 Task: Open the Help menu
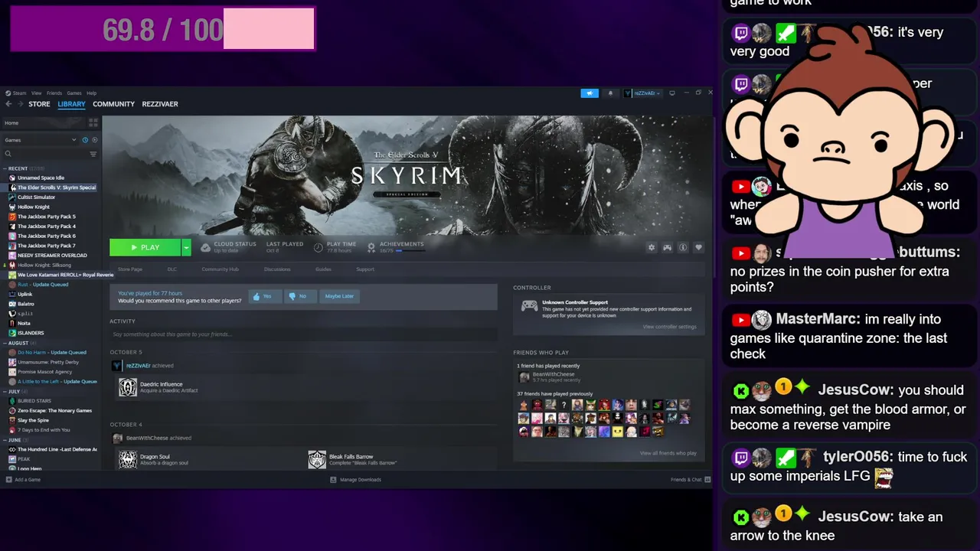[x=91, y=93]
